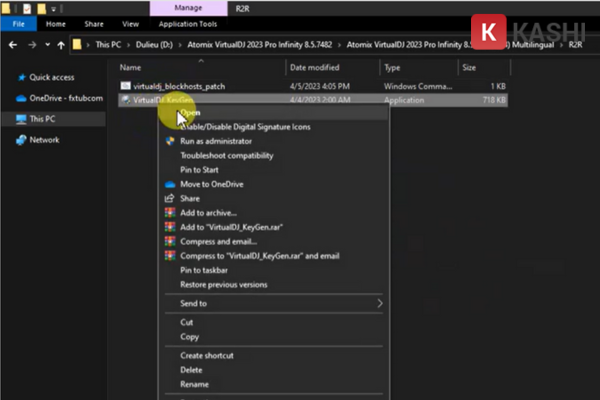The image size is (600, 400).
Task: Select Network in the navigation pane
Action: click(44, 140)
